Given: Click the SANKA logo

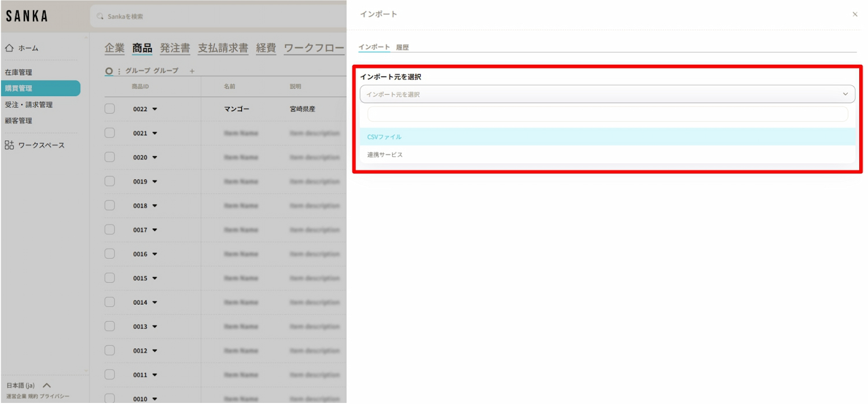Looking at the screenshot, I should (27, 16).
